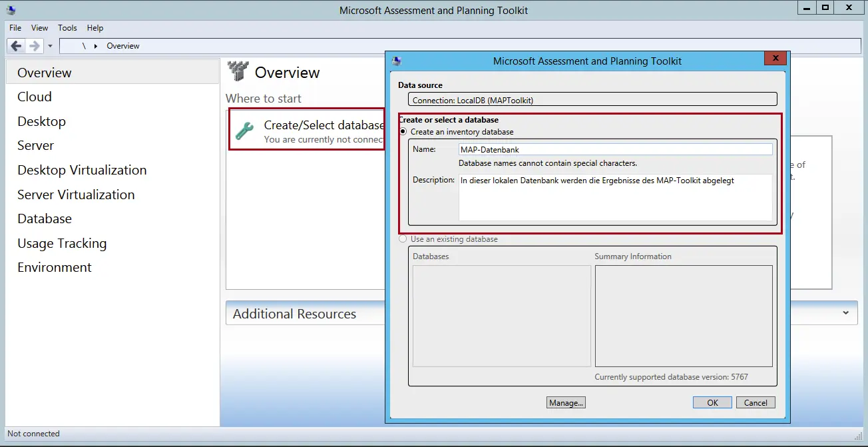Click the Overview breadcrumb in address bar
The image size is (868, 447).
click(x=123, y=46)
